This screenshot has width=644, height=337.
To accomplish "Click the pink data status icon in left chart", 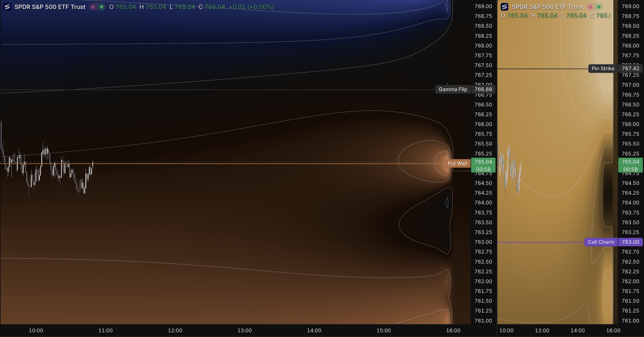I will click(x=93, y=7).
